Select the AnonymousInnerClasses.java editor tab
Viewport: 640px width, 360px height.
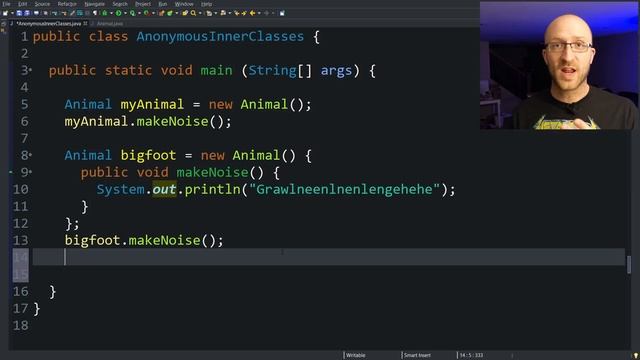pos(49,24)
